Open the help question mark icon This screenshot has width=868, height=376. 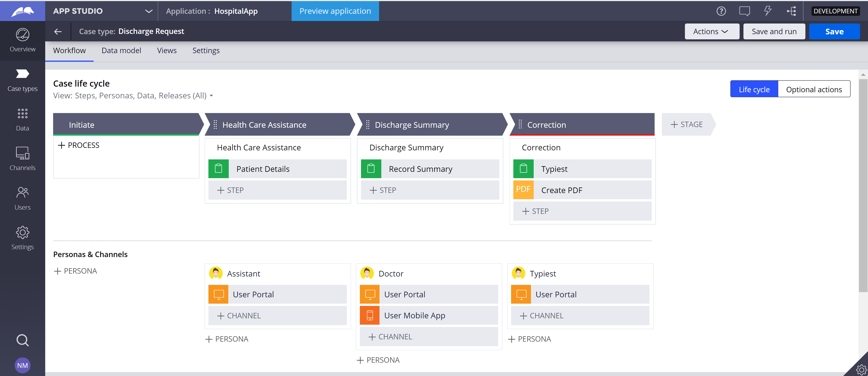coord(721,11)
